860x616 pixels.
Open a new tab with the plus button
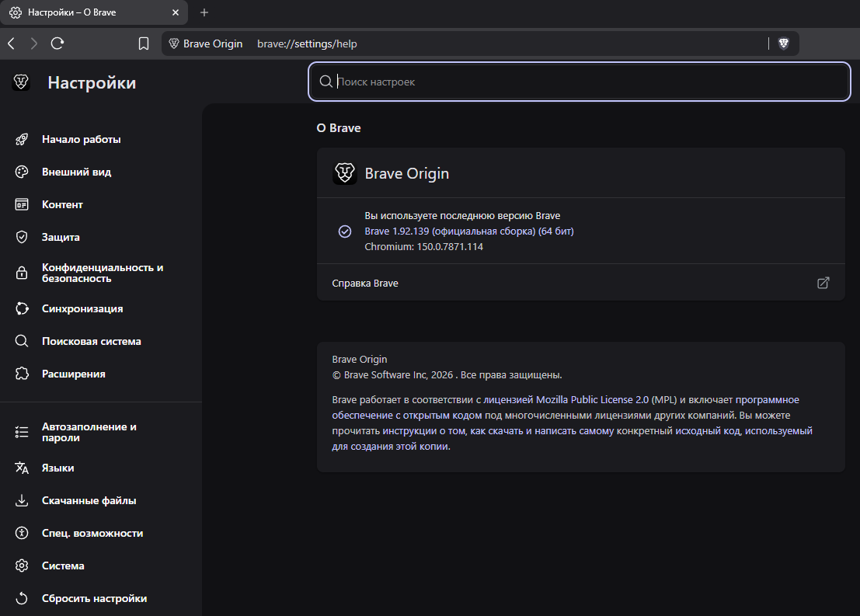[204, 12]
